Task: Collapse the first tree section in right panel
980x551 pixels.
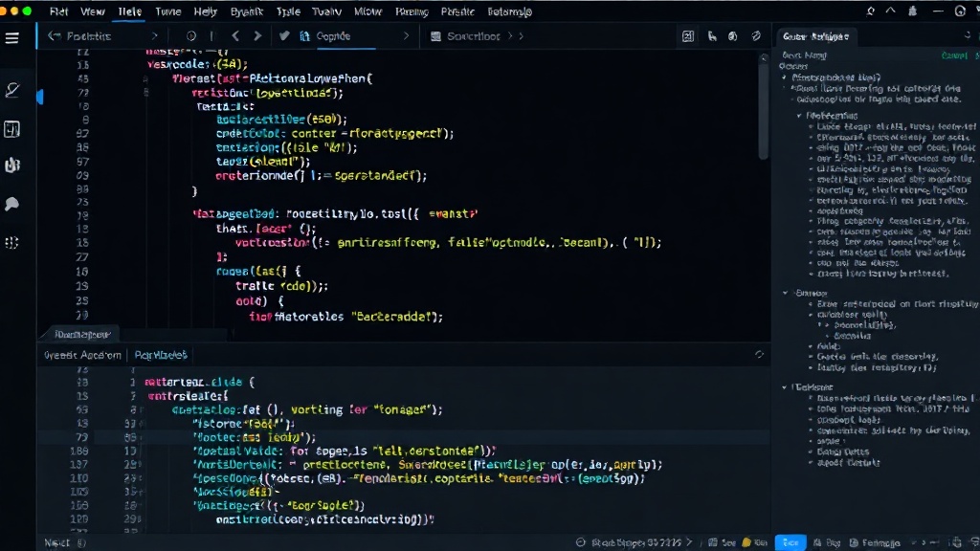Action: pos(785,77)
